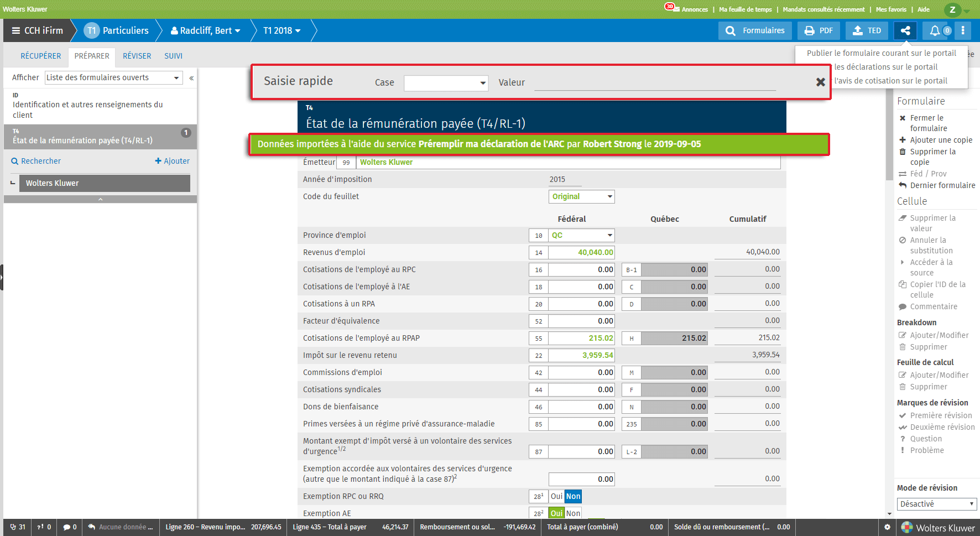Open the vertical three-dot more options menu
The image size is (980, 536).
[963, 31]
